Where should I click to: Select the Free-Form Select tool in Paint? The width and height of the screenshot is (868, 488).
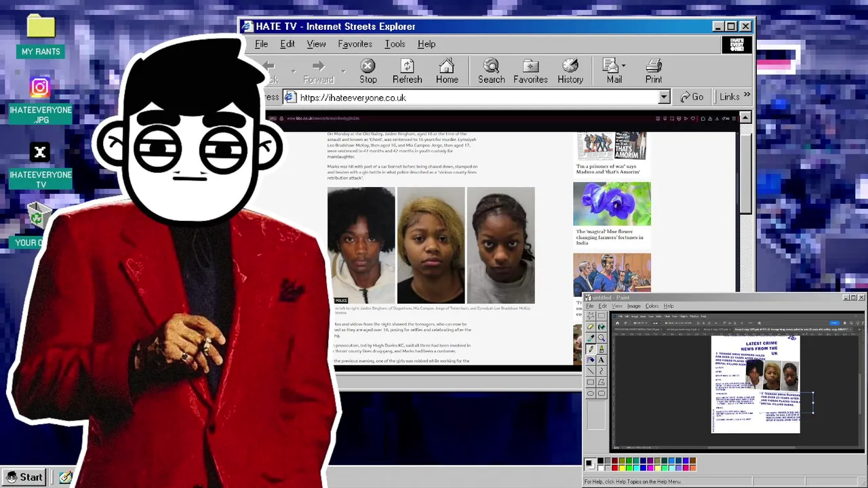pyautogui.click(x=590, y=316)
